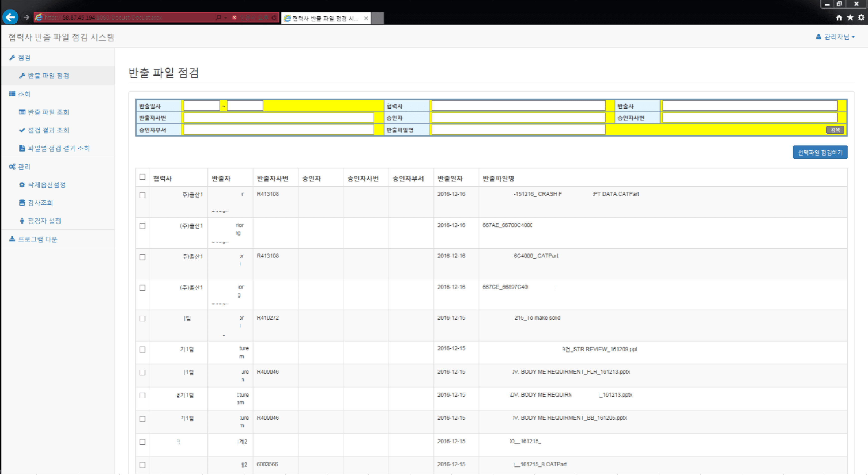Check the row with STR REVIEW_161209.ppt
868x475 pixels.
[143, 350]
